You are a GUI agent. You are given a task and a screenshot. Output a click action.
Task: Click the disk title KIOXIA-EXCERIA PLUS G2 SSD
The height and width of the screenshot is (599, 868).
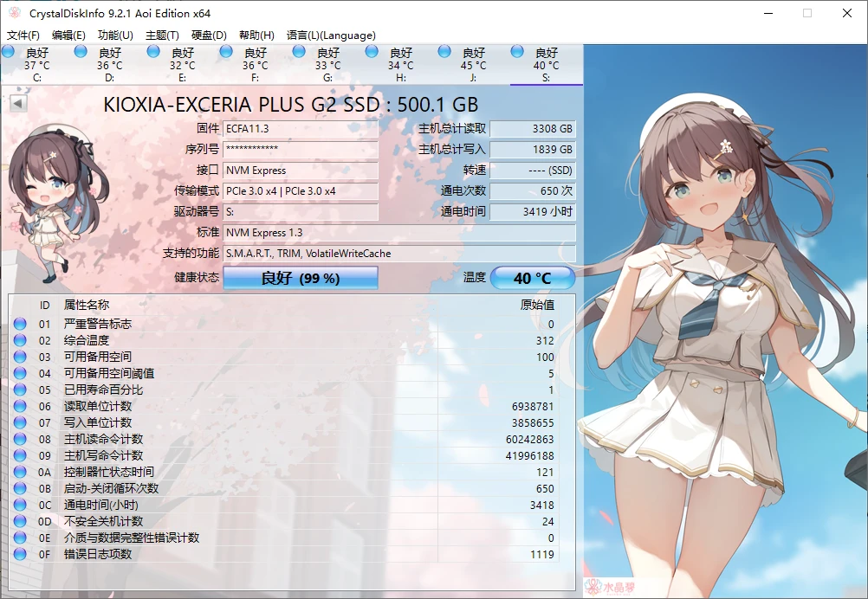[290, 105]
